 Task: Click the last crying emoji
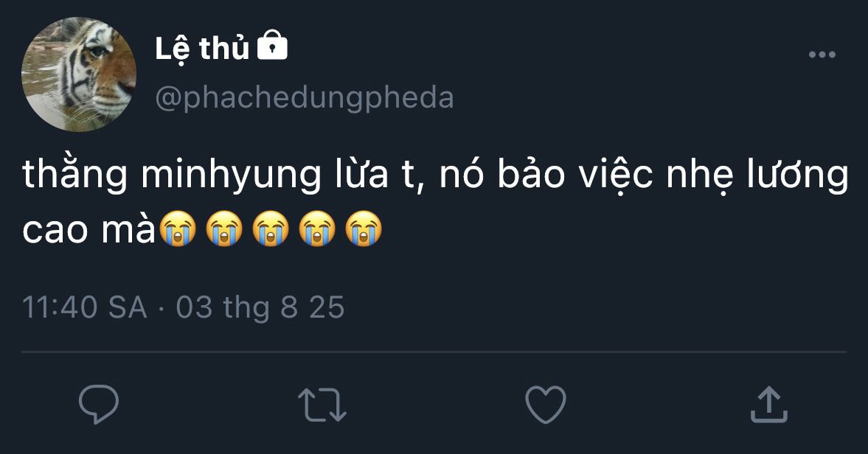coord(364,228)
